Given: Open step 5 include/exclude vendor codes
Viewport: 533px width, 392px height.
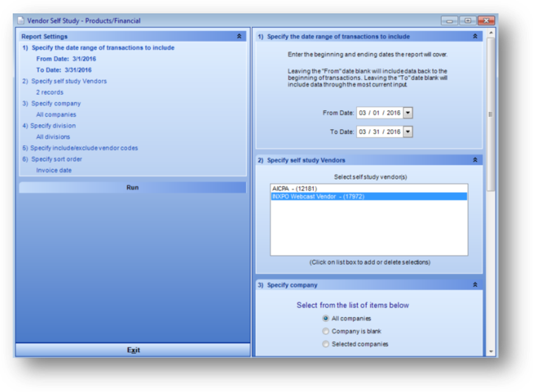Looking at the screenshot, I should click(x=80, y=148).
